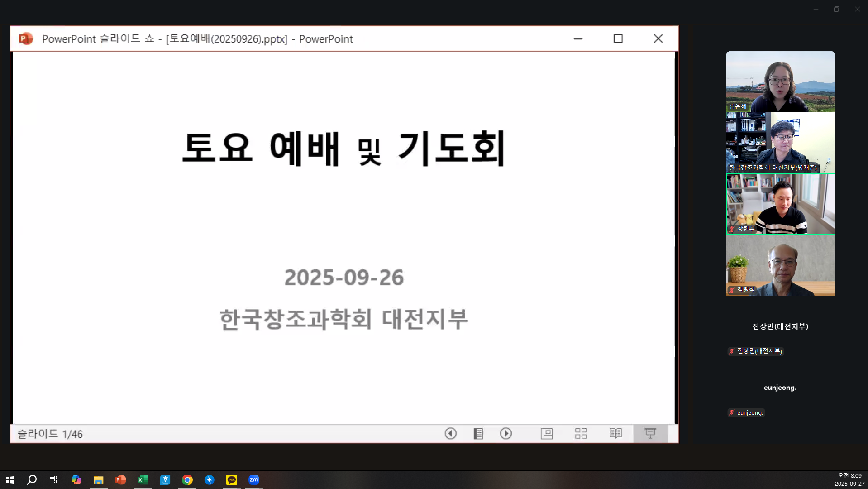
Task: Open the taskbar clock and date
Action: (x=849, y=480)
